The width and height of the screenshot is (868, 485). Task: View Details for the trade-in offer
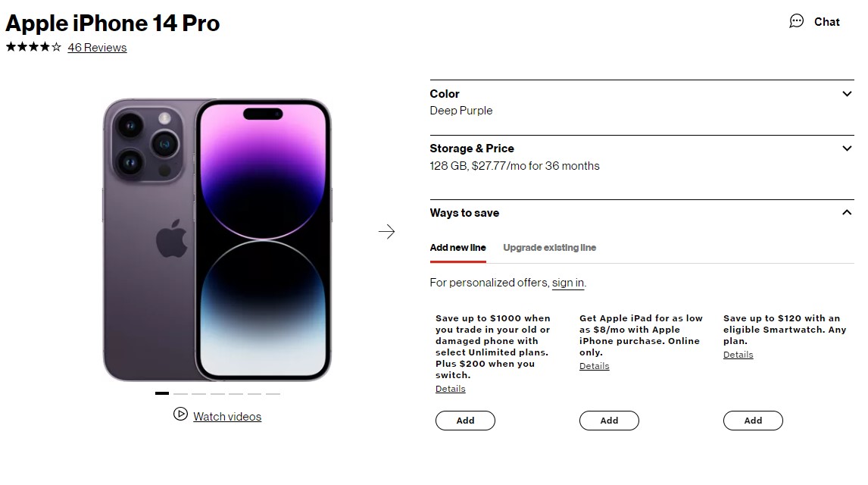click(450, 389)
